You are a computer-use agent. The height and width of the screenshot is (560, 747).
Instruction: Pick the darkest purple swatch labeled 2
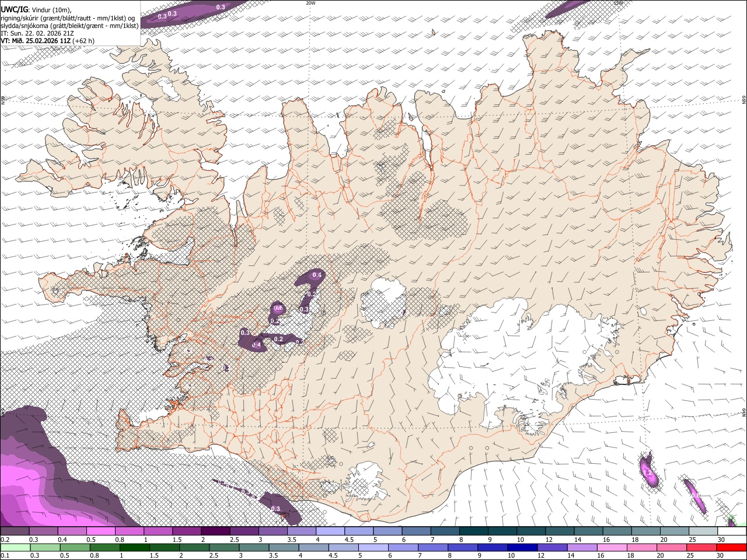[215, 531]
